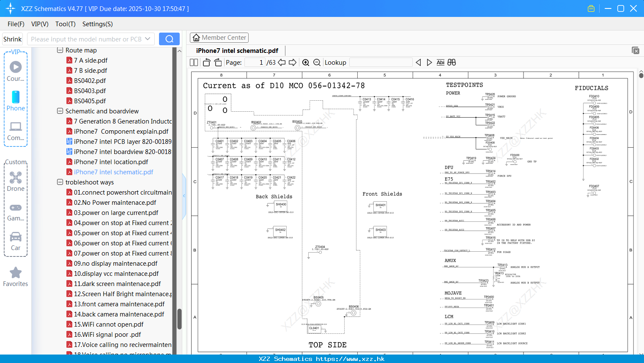Open the Tool(T) menu
The height and width of the screenshot is (363, 644).
click(66, 24)
